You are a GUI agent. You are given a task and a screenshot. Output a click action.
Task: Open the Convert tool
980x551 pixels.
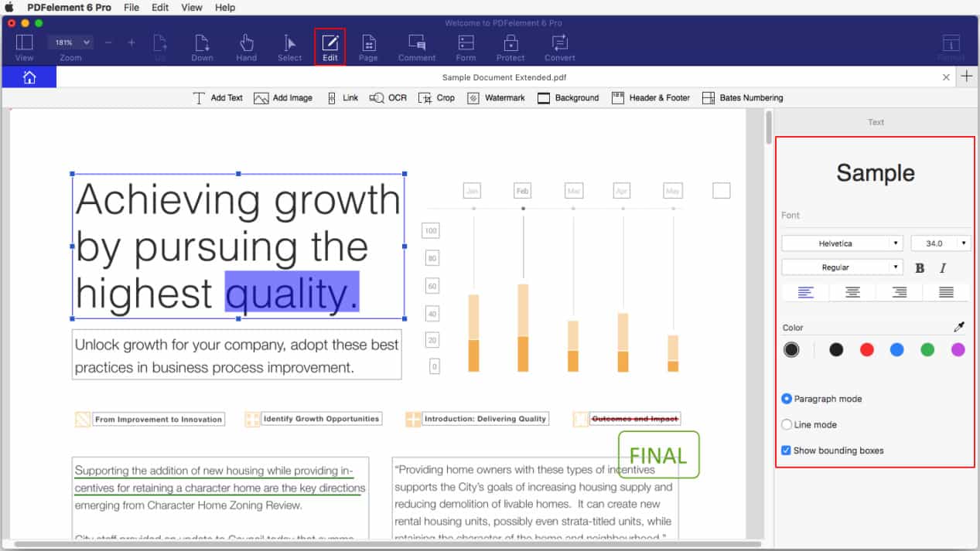click(559, 46)
